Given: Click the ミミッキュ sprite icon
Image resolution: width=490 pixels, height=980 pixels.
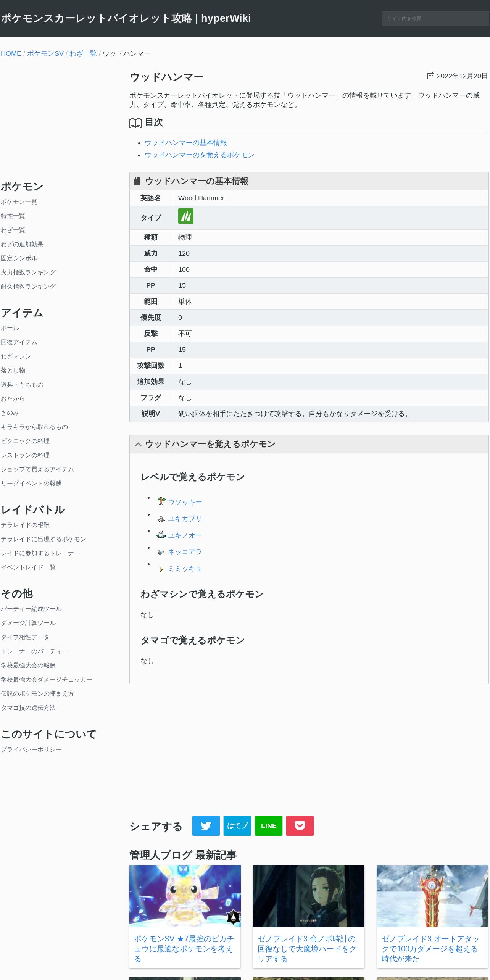Looking at the screenshot, I should pyautogui.click(x=161, y=569).
